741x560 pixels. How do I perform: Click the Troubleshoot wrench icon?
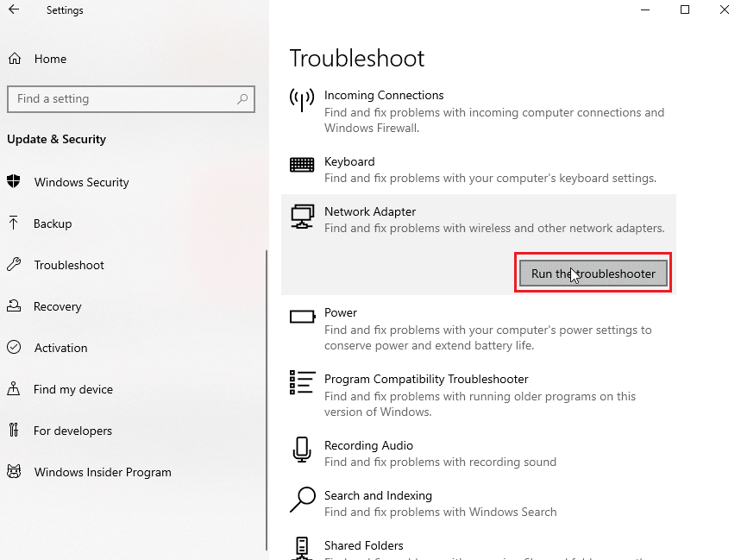(14, 265)
